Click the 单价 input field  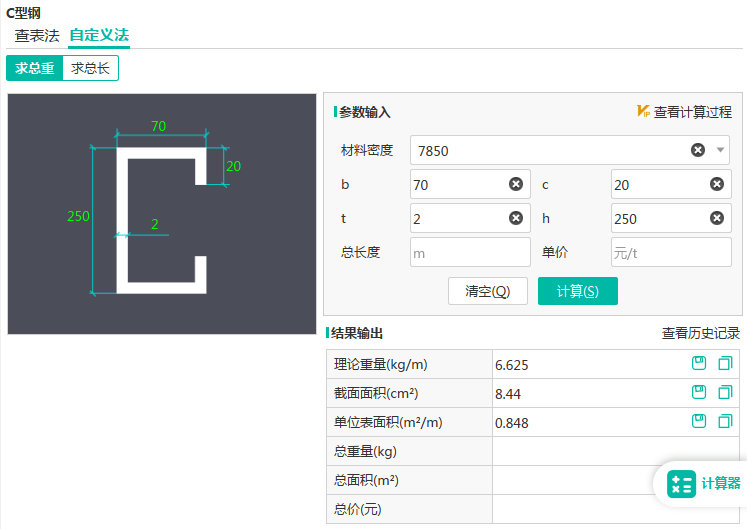[671, 253]
